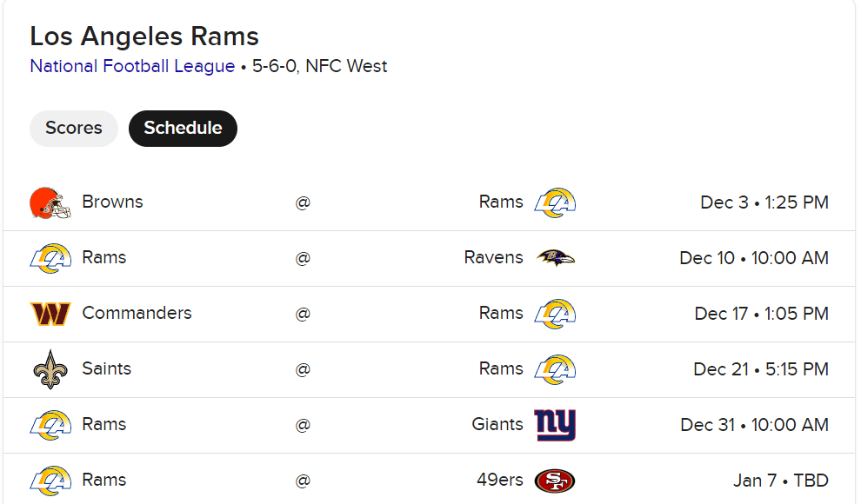Click the Saints team name
This screenshot has height=504, width=861.
pos(106,368)
